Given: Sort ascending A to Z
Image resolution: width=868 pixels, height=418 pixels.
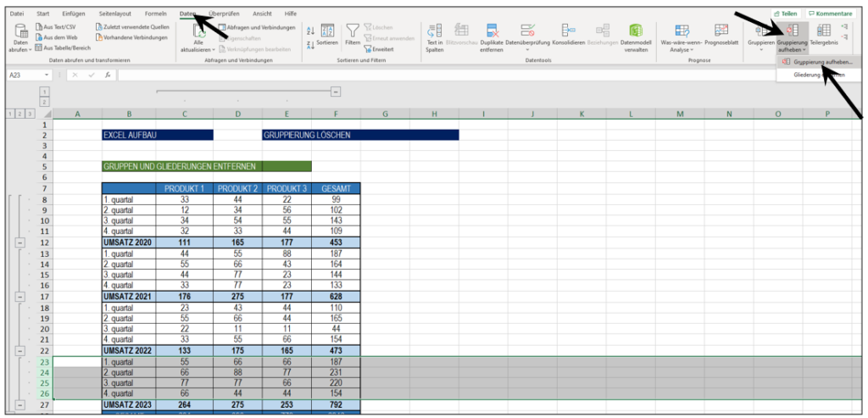Looking at the screenshot, I should 310,31.
